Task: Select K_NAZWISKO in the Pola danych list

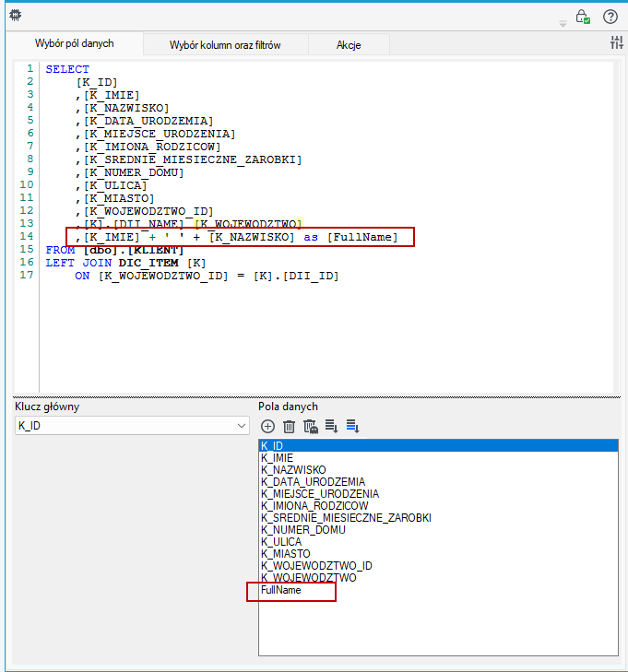Action: (438, 470)
